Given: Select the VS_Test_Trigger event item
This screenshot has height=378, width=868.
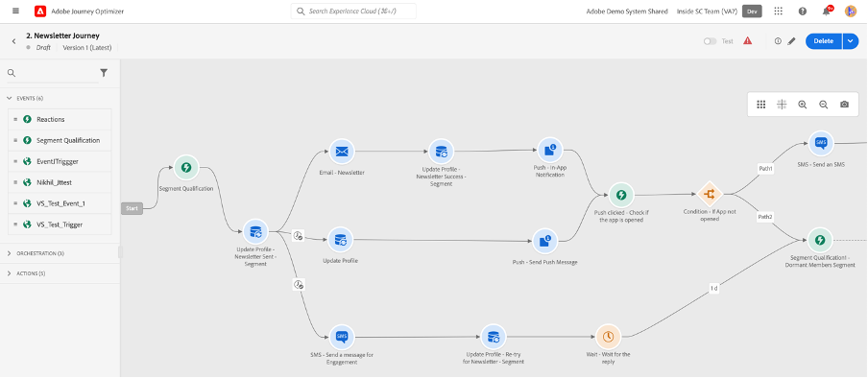Looking at the screenshot, I should 60,224.
